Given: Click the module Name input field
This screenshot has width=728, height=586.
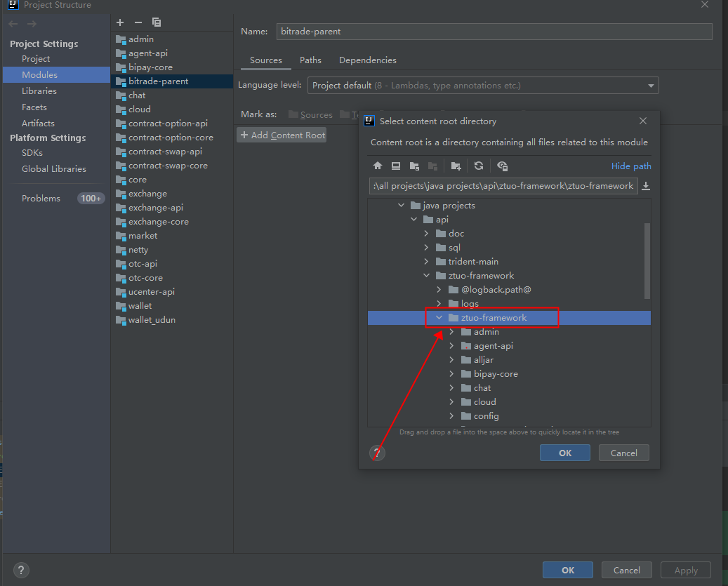Looking at the screenshot, I should (494, 32).
